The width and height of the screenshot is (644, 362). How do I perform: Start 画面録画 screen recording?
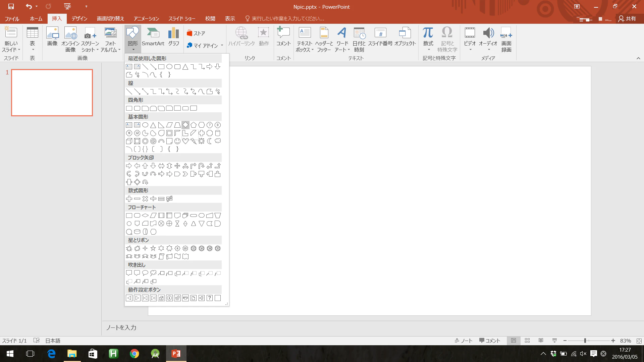pos(506,40)
